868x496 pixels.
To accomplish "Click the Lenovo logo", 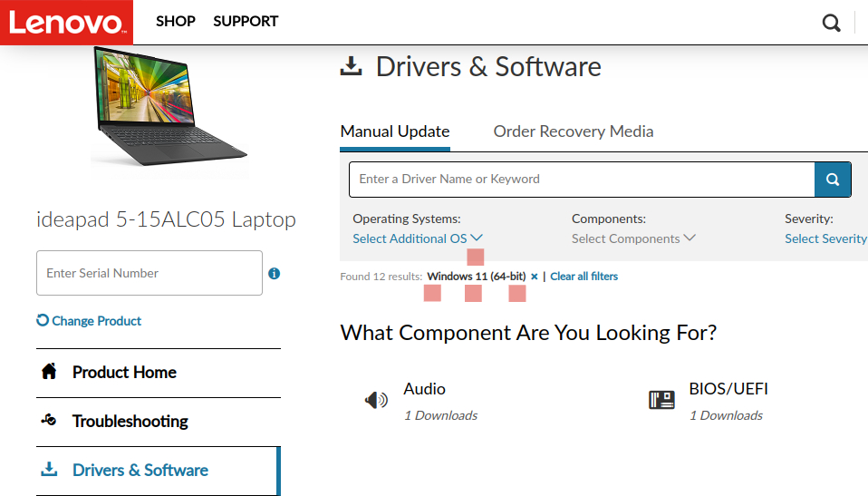I will [66, 22].
